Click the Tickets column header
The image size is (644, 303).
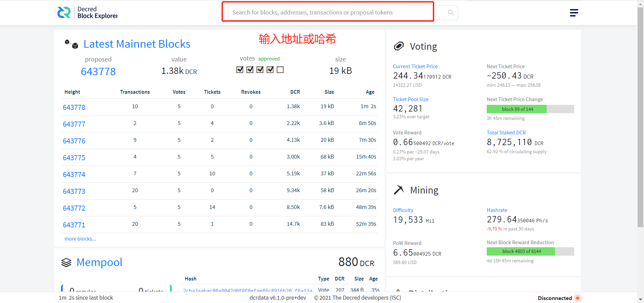point(212,92)
